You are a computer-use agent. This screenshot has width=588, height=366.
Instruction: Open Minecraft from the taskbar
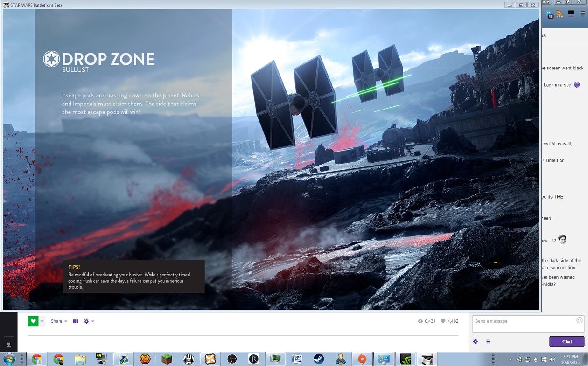(167, 359)
